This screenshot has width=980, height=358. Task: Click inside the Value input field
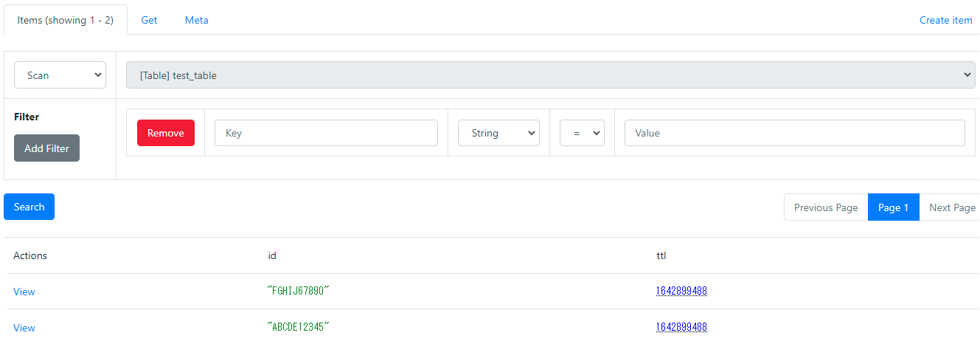pyautogui.click(x=794, y=133)
